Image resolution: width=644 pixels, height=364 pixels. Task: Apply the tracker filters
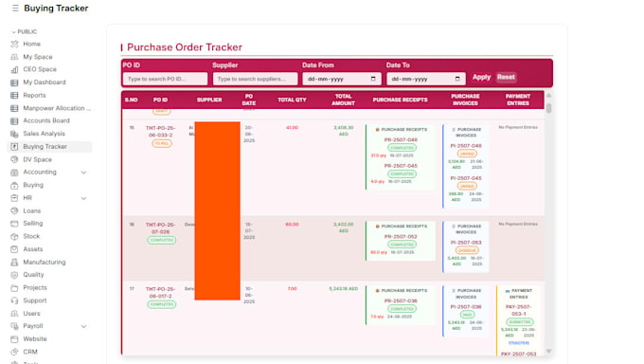pyautogui.click(x=481, y=77)
